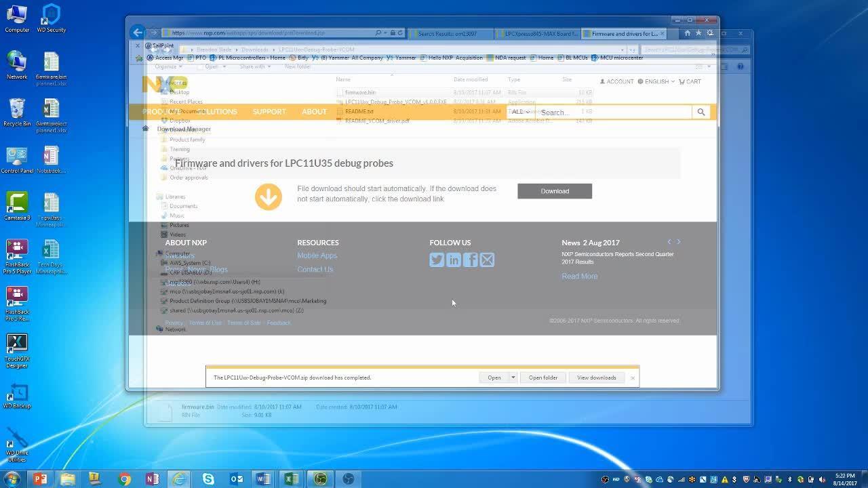Open PowerPoint from taskbar
Image resolution: width=868 pixels, height=488 pixels.
tap(40, 479)
